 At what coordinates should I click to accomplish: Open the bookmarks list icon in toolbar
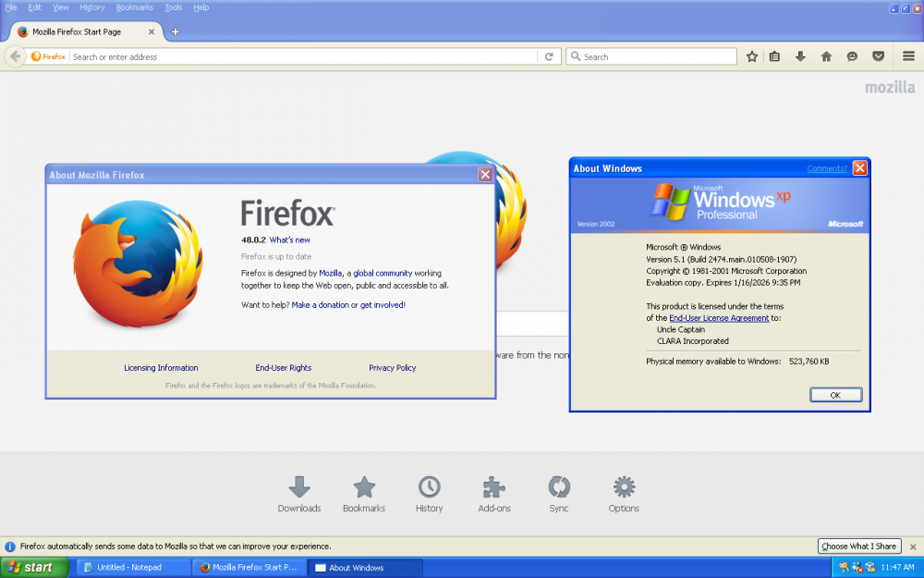(774, 56)
